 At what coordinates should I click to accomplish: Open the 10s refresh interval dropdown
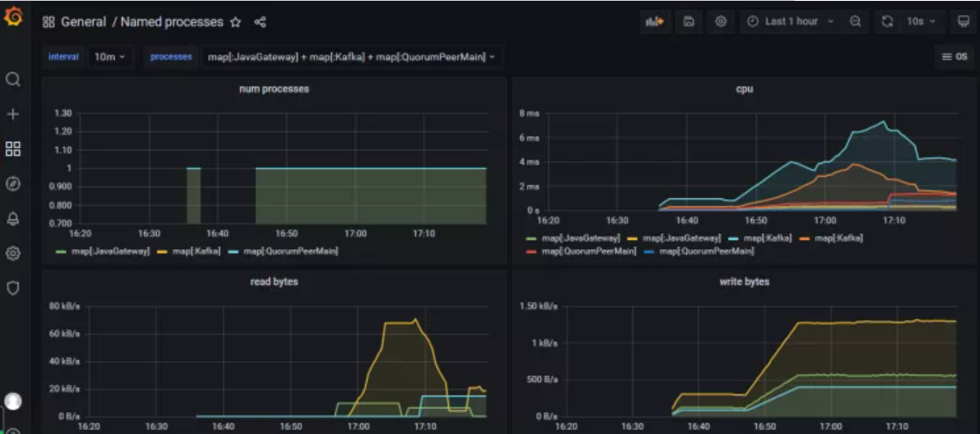click(x=921, y=21)
